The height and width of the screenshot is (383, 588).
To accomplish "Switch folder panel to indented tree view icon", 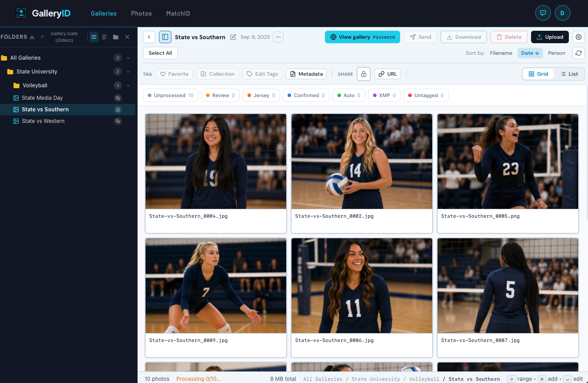I will (105, 37).
